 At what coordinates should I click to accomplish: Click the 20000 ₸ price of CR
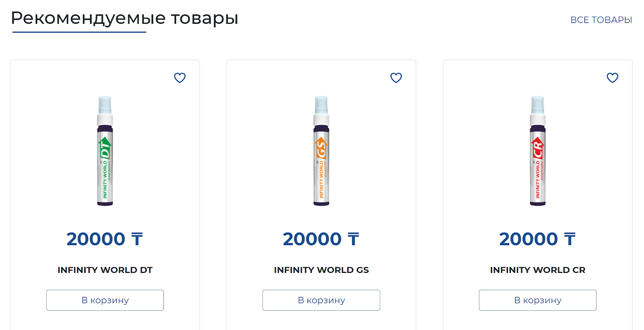click(x=537, y=239)
